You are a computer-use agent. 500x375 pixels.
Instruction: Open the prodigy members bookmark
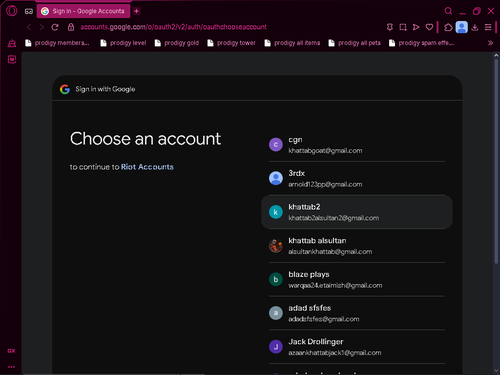coord(57,43)
